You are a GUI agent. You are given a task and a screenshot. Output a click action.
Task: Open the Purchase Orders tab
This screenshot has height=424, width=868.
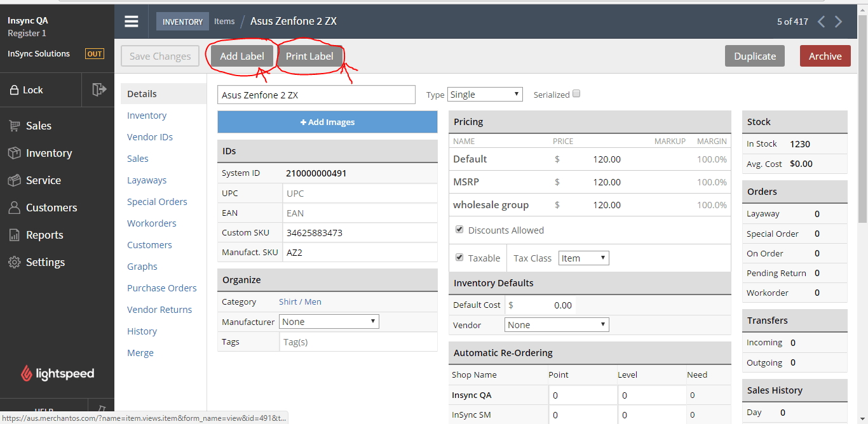tap(161, 288)
